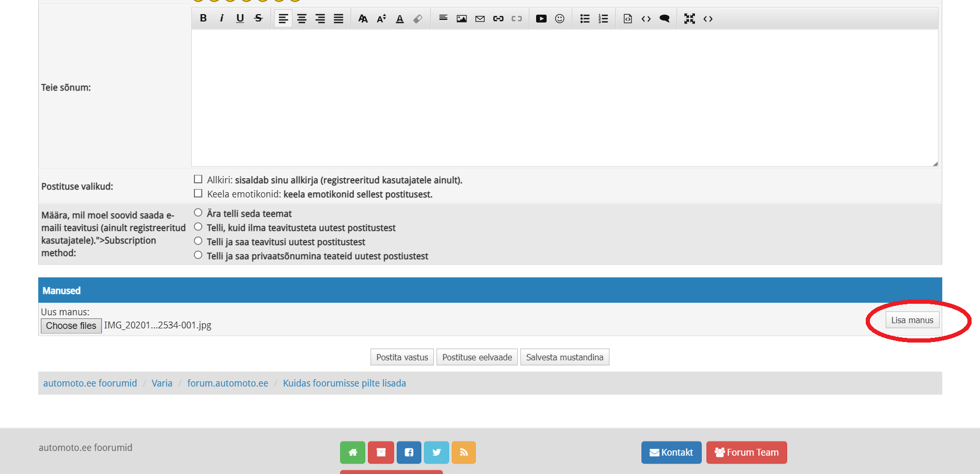
Task: Insert a quote with the speech bubble icon
Action: 665,19
